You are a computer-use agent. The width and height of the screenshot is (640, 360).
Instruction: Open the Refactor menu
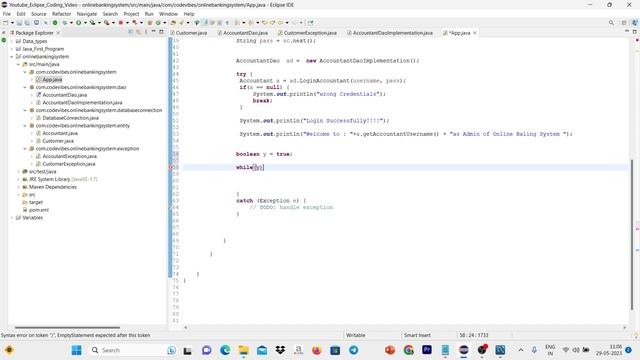click(x=62, y=14)
